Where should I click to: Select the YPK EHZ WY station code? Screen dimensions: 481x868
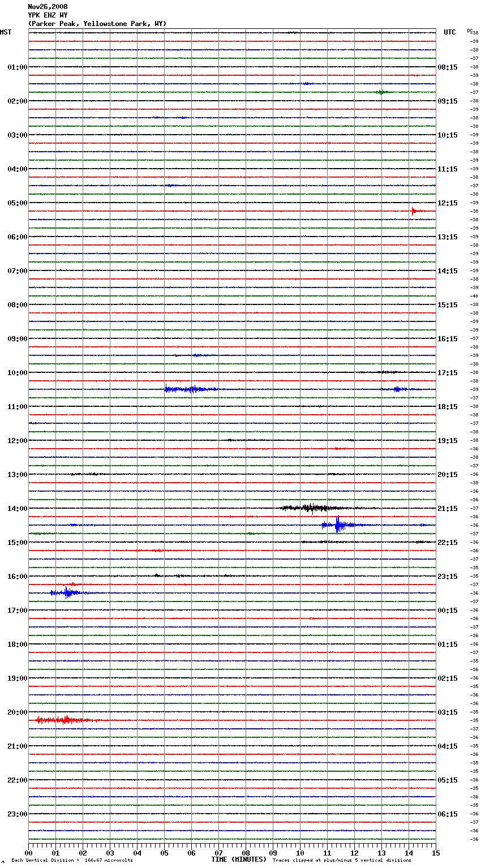point(48,15)
